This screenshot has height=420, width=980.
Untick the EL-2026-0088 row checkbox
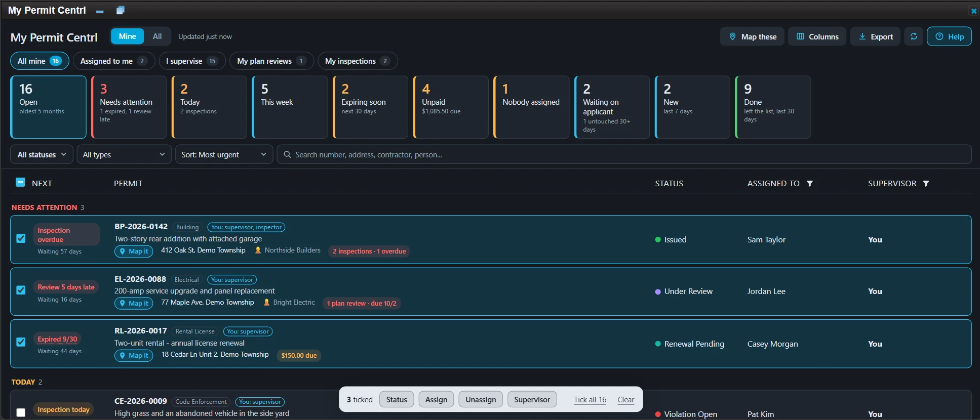pos(21,290)
